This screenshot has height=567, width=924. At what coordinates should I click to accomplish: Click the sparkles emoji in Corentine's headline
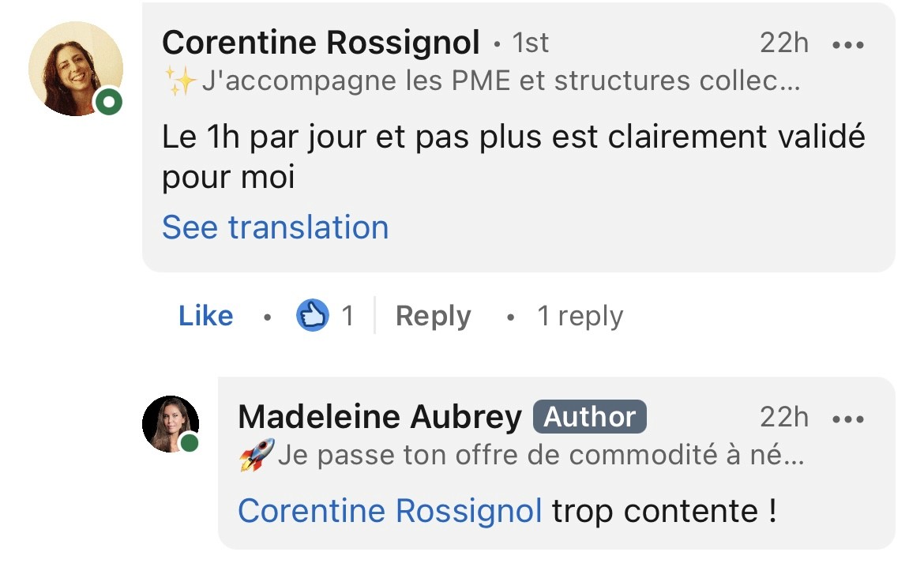[180, 81]
